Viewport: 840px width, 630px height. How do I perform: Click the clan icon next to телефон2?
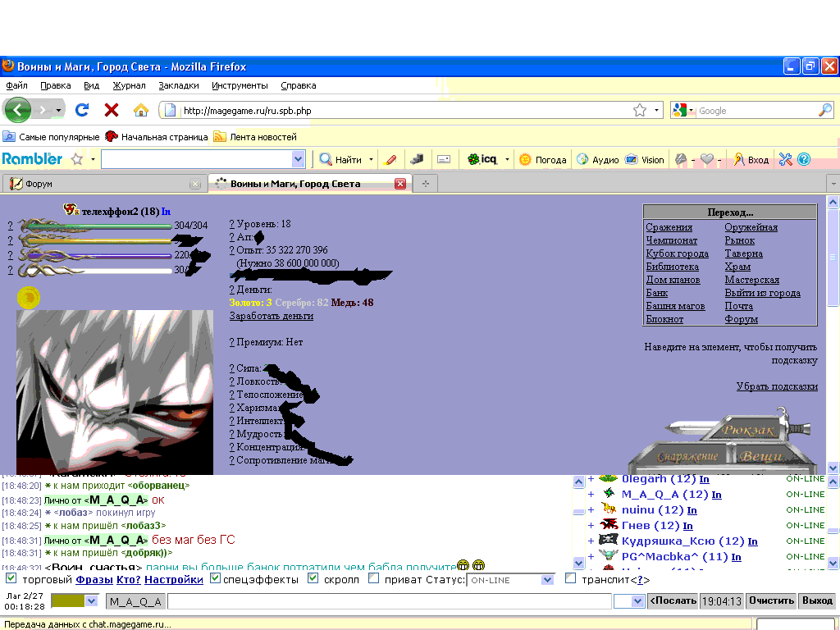(x=71, y=210)
